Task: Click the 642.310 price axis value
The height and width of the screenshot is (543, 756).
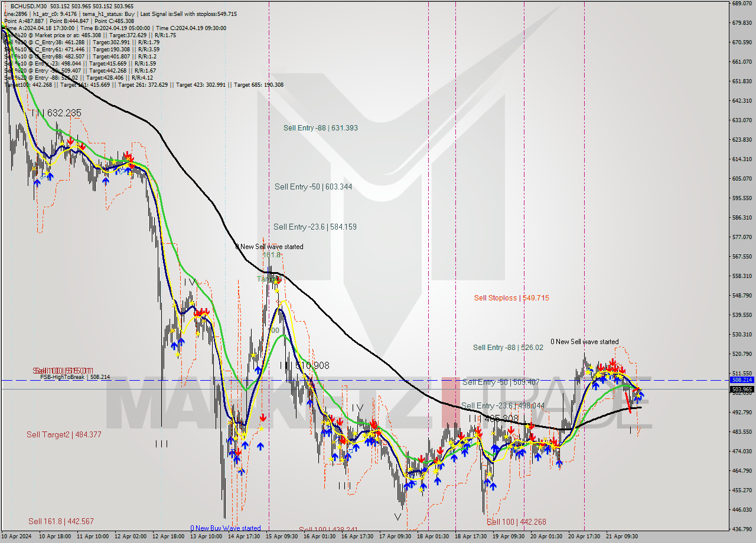Action: [742, 101]
